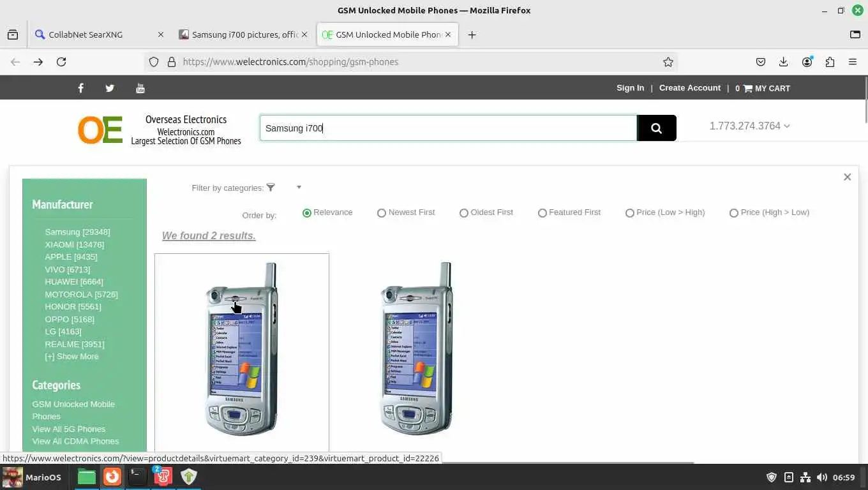Image resolution: width=868 pixels, height=490 pixels.
Task: Open the Pocket save icon
Action: click(x=761, y=62)
